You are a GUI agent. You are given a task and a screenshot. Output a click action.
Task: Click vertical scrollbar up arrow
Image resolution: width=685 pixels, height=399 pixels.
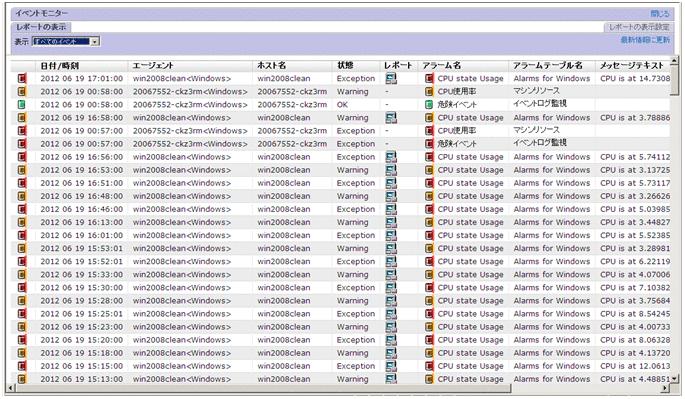click(675, 61)
